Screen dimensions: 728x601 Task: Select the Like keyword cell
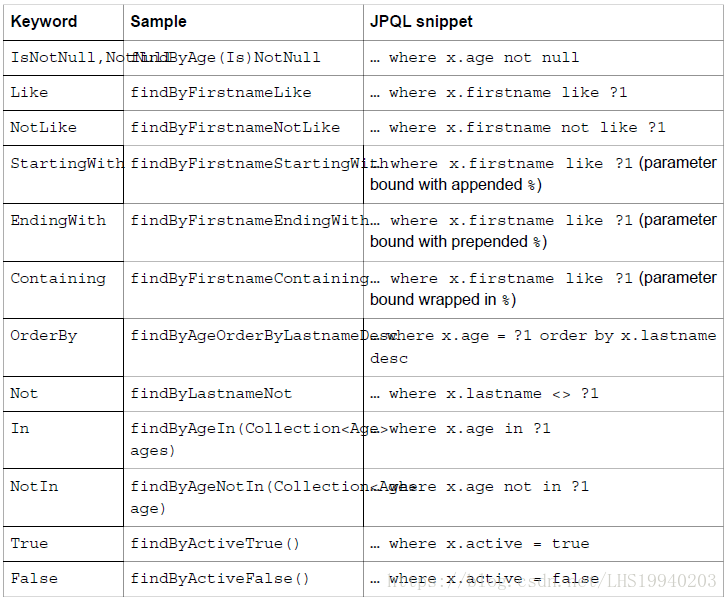pos(29,93)
